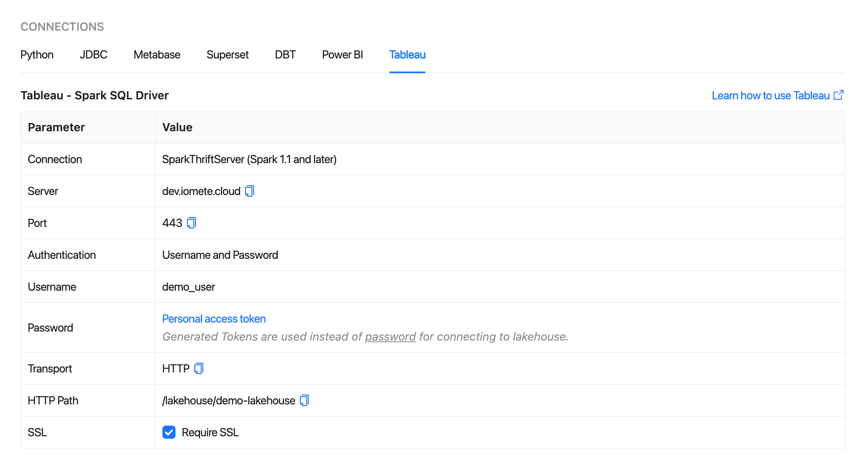This screenshot has width=868, height=471.
Task: Select the Power BI tab
Action: point(342,55)
